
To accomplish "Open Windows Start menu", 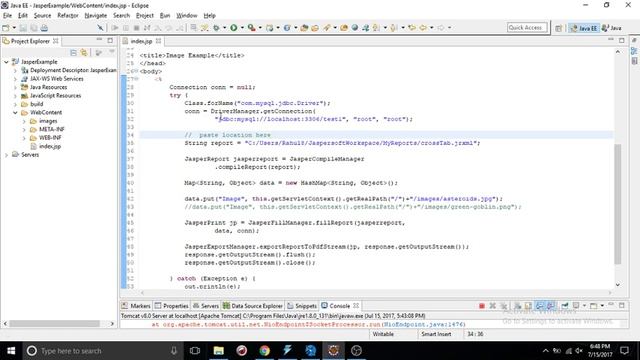I will 11,351.
